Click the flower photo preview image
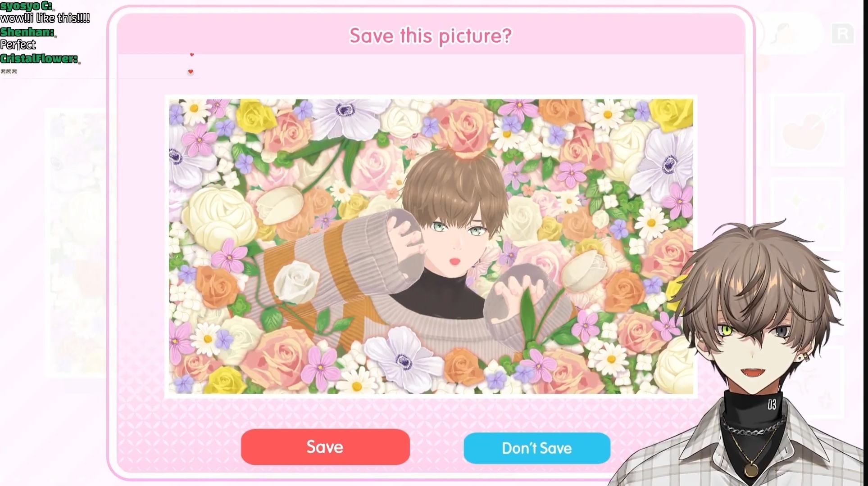The height and width of the screenshot is (486, 868). click(x=431, y=247)
